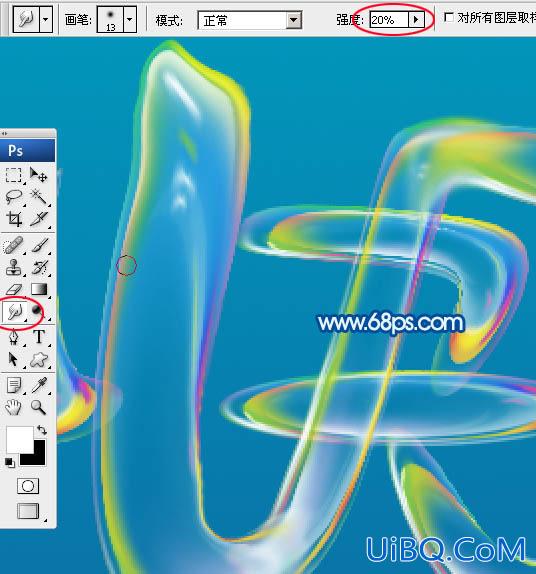Open the brush preset picker dropdown

[130, 19]
